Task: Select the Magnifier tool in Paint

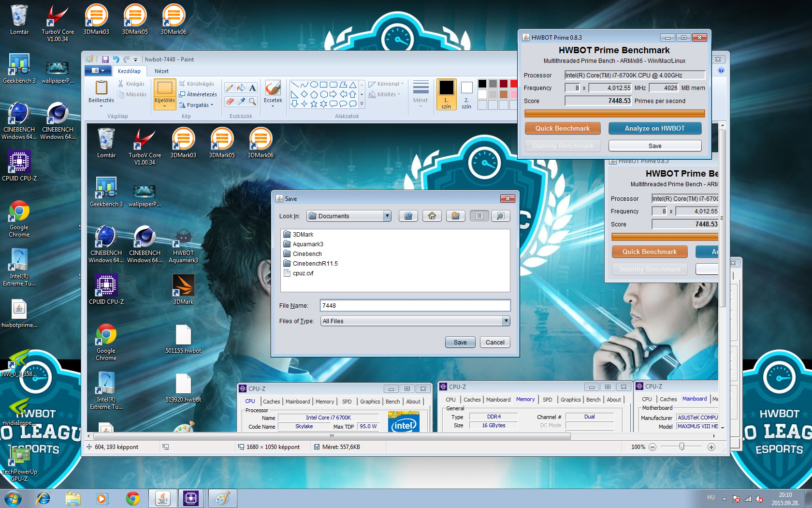Action: click(252, 101)
